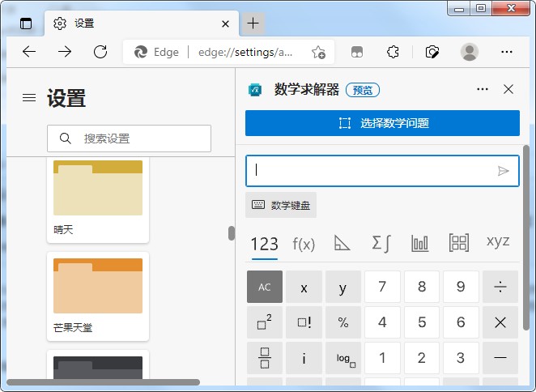Viewport: 536px width, 392px height.
Task: Switch to the xyz variables tab
Action: point(498,242)
